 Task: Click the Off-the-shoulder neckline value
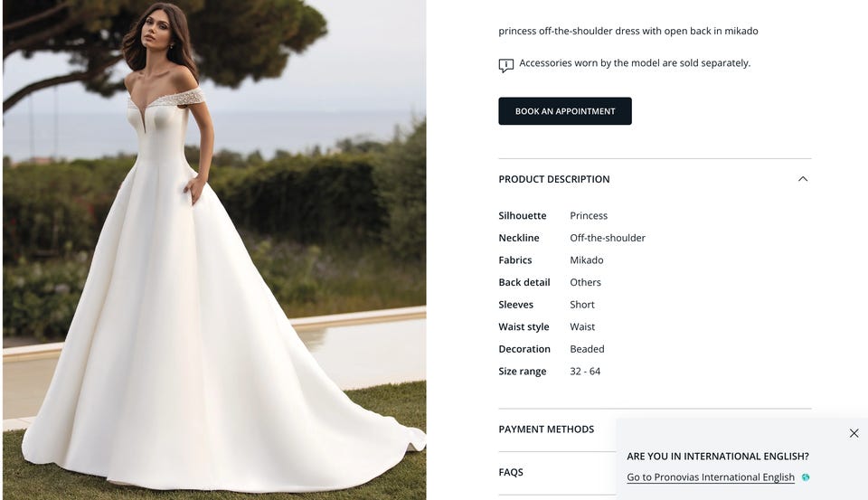click(608, 238)
